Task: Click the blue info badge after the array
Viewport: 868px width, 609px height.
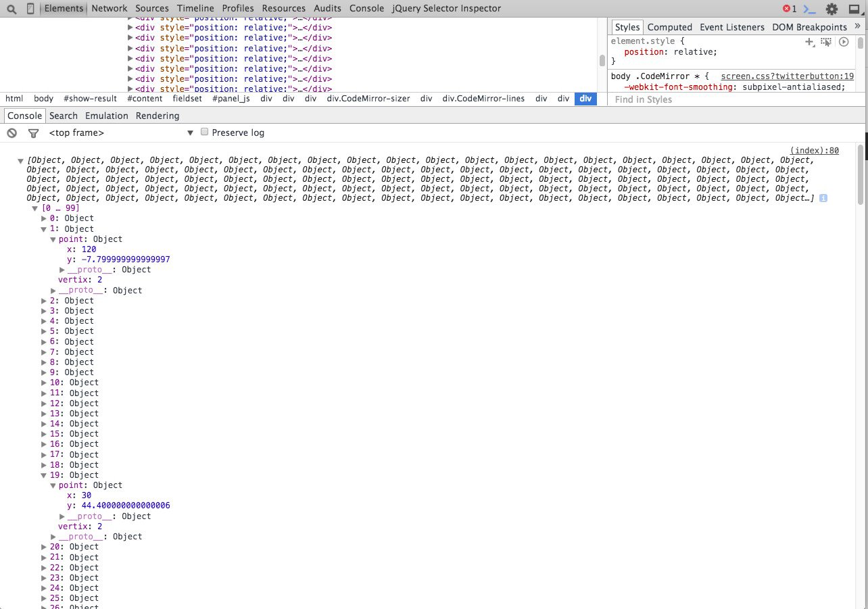Action: [x=823, y=198]
